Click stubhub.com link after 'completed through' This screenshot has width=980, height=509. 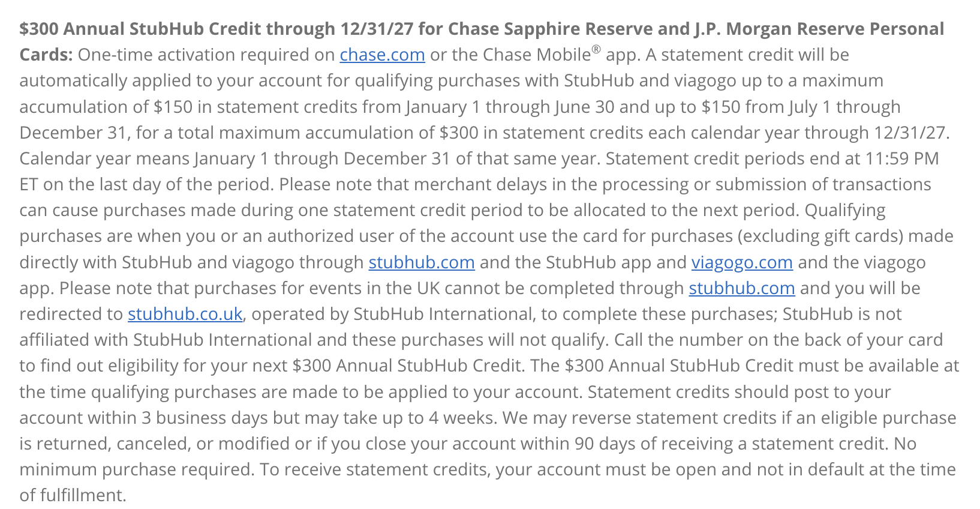742,288
